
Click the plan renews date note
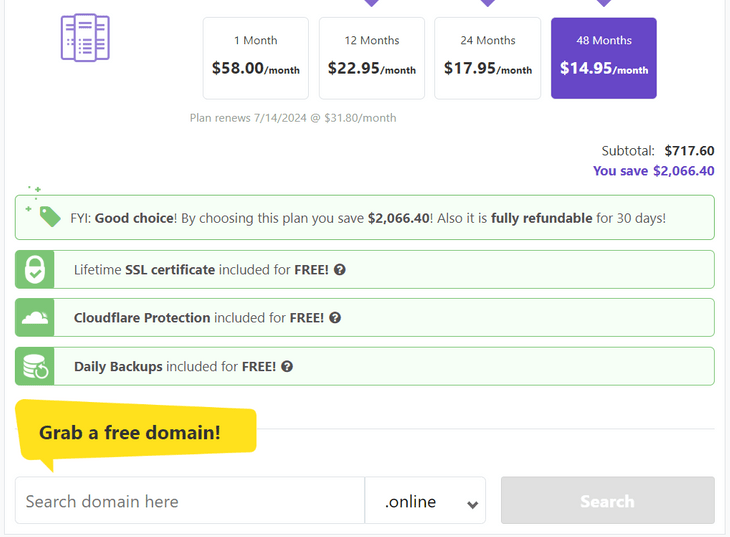293,118
